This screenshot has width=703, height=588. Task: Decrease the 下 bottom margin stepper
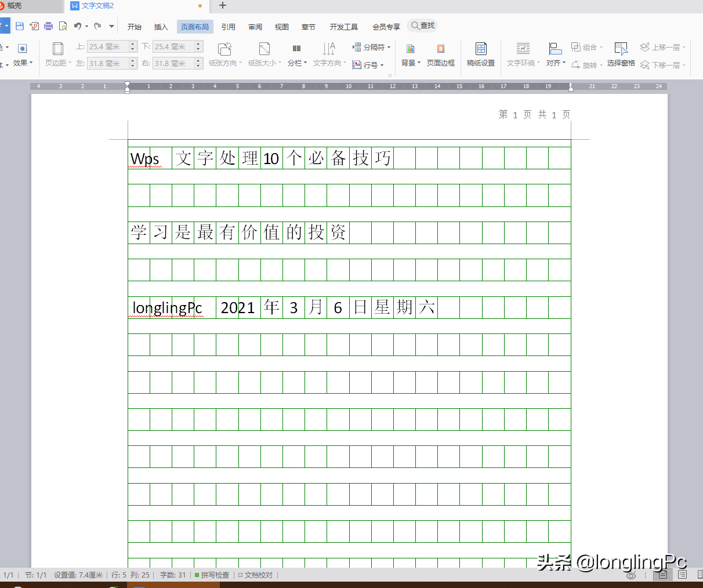(x=198, y=49)
